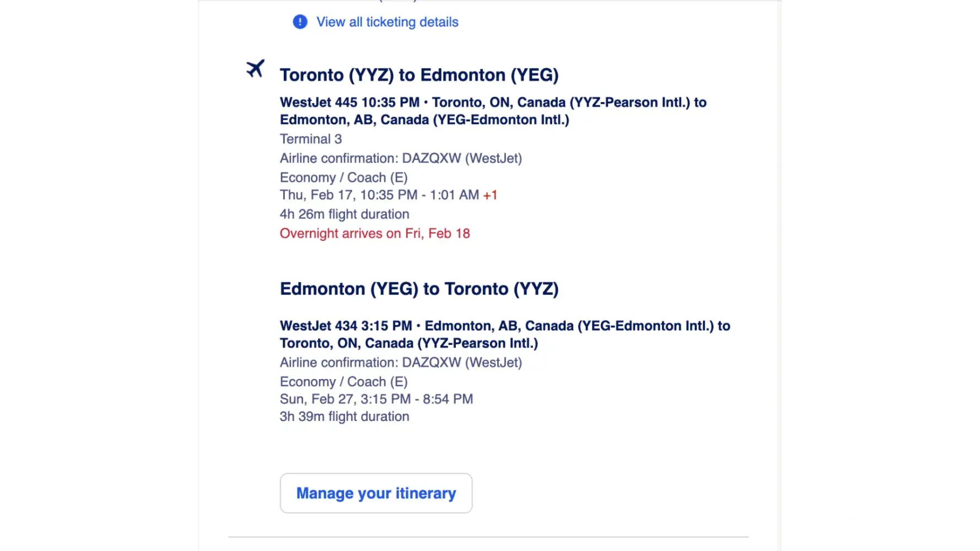Click the 3h 39m flight duration text

click(344, 417)
